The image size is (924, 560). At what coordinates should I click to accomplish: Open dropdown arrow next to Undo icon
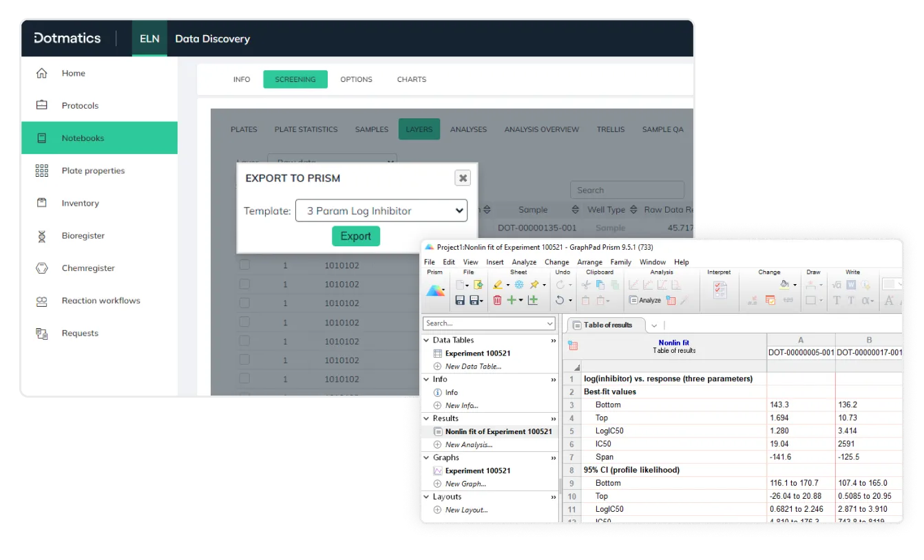[x=570, y=300]
